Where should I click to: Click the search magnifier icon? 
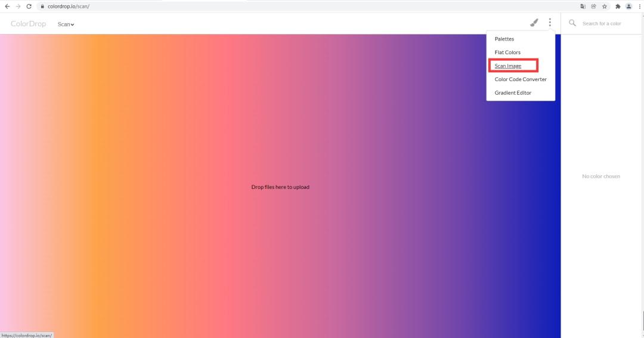coord(572,23)
